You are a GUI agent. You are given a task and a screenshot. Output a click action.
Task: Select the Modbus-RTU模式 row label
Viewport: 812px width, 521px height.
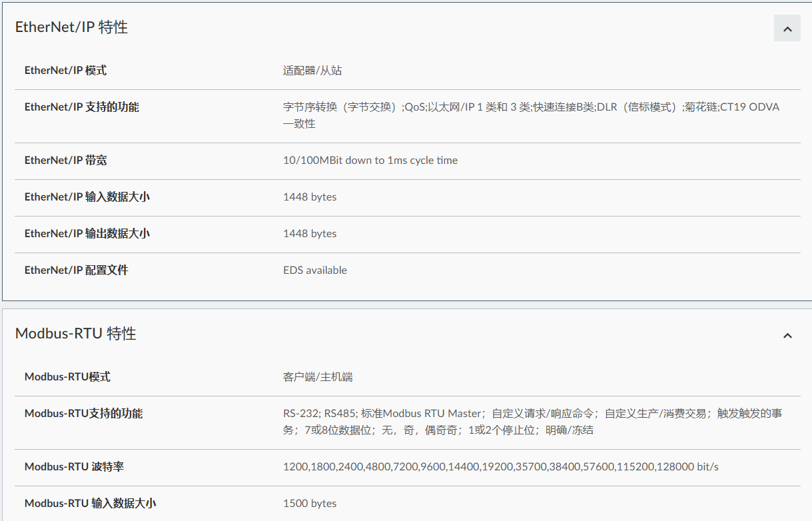(67, 377)
